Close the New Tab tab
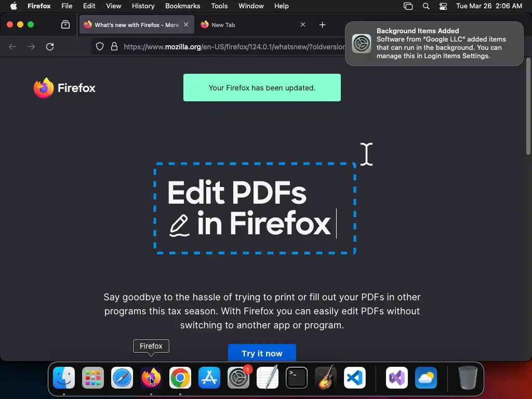Screen dimensions: 532x399 303,24
